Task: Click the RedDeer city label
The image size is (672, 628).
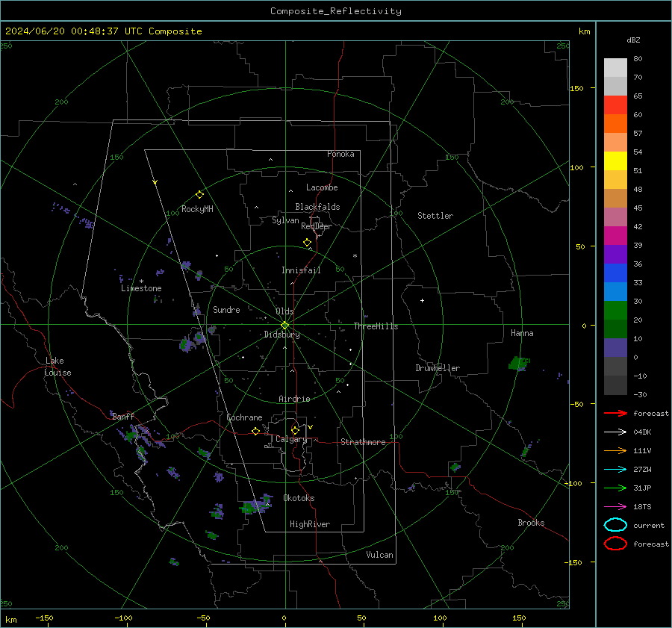Action: click(x=317, y=226)
